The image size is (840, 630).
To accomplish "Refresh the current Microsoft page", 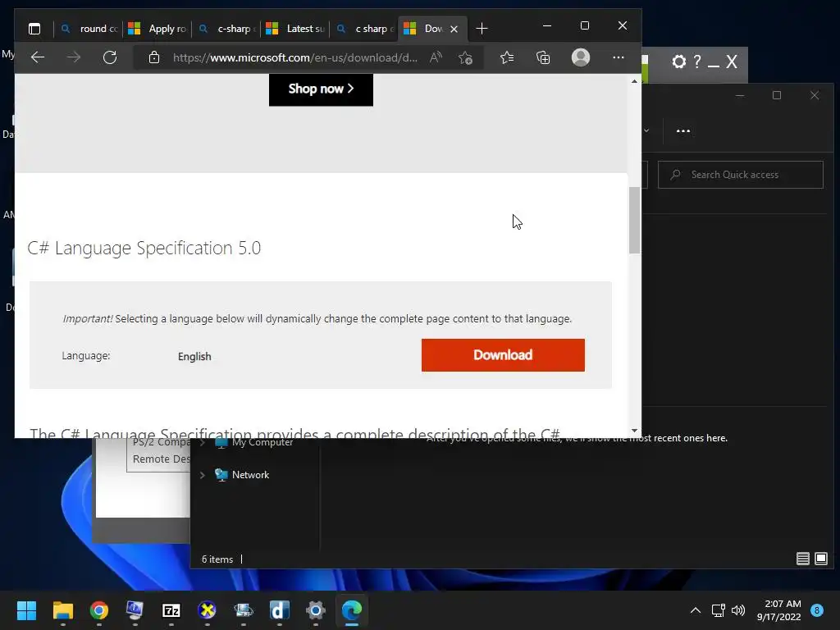I will coord(110,57).
